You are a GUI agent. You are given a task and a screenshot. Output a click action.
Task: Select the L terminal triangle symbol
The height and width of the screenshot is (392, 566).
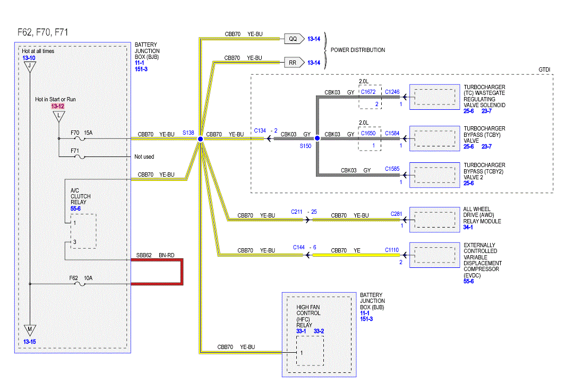(x=59, y=117)
